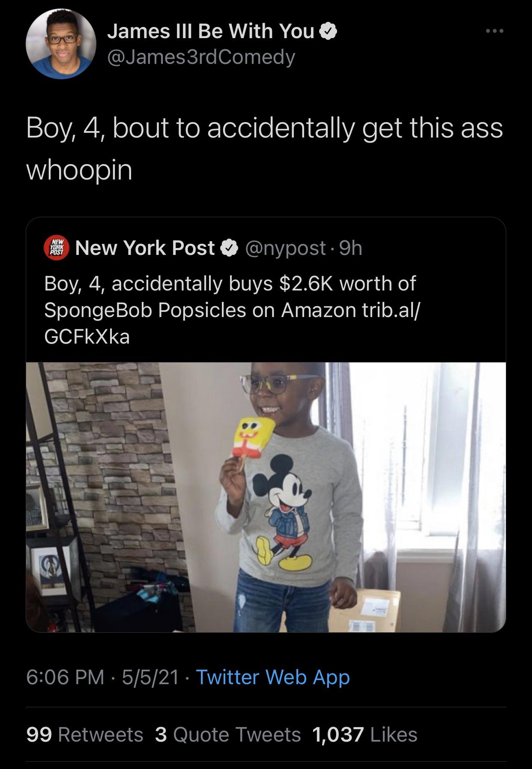Click the @James3rdComedy handle
Image resolution: width=532 pixels, height=769 pixels.
201,57
